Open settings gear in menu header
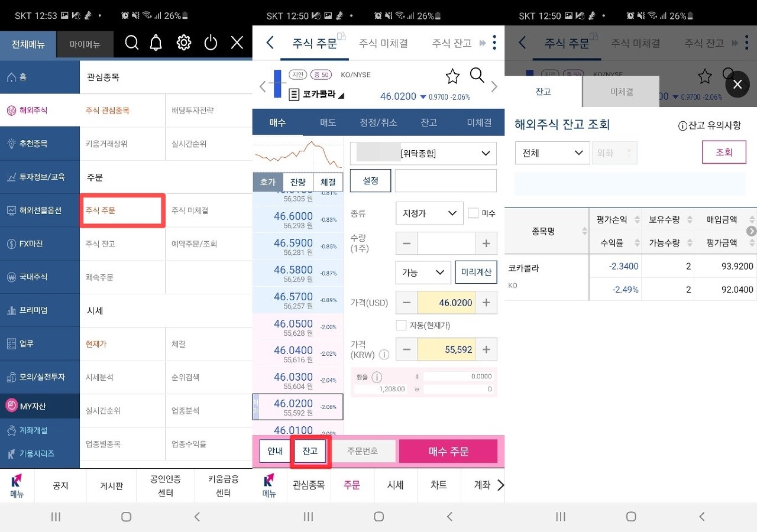The width and height of the screenshot is (757, 532). coord(184,43)
